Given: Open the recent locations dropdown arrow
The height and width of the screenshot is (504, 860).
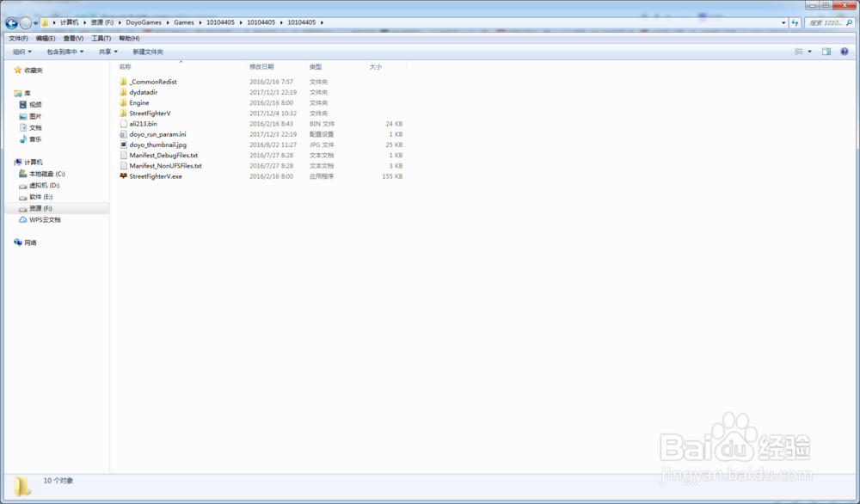Looking at the screenshot, I should 35,23.
